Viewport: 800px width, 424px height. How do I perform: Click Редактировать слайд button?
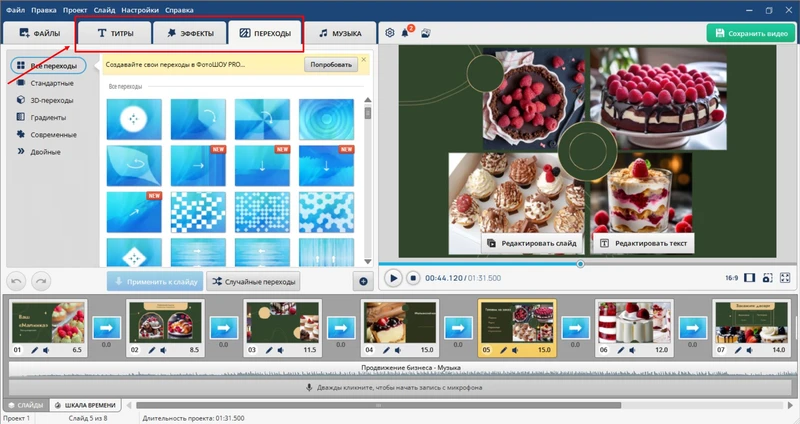(x=532, y=243)
